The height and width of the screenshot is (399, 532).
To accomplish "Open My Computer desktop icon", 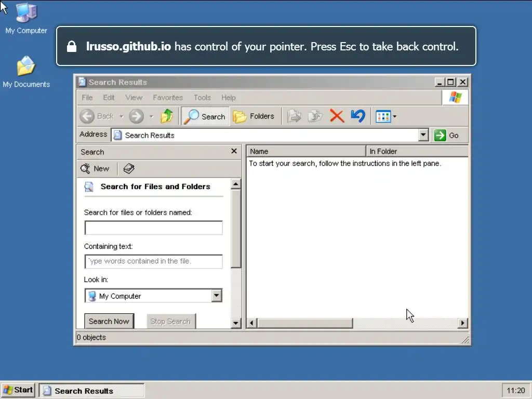I will 26,19.
